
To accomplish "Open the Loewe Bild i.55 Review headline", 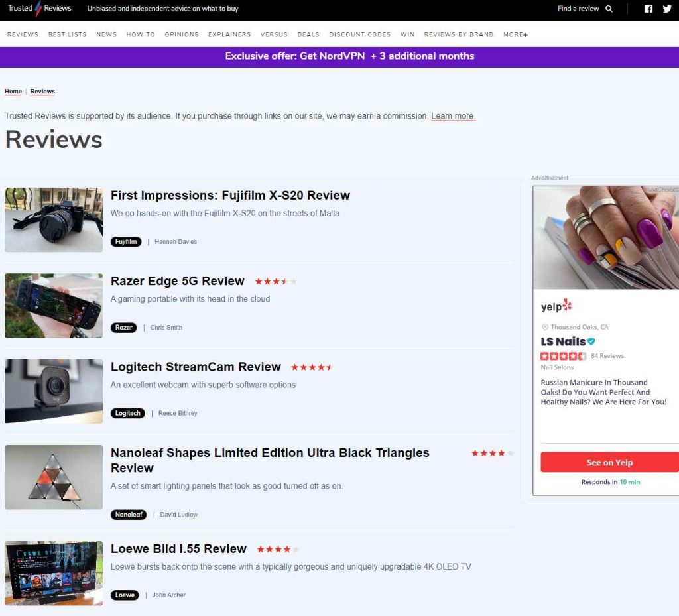I will pos(178,548).
